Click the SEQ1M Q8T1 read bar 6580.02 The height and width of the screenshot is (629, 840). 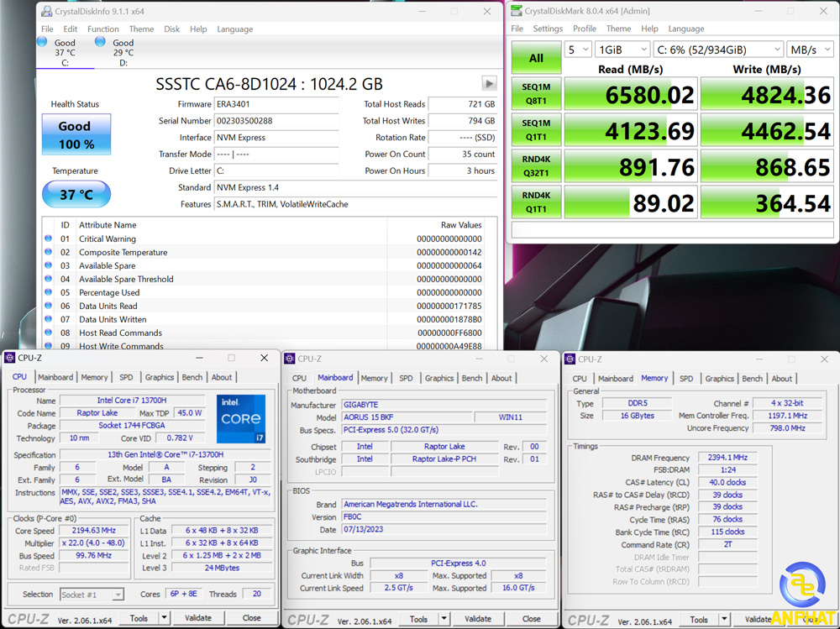point(631,94)
